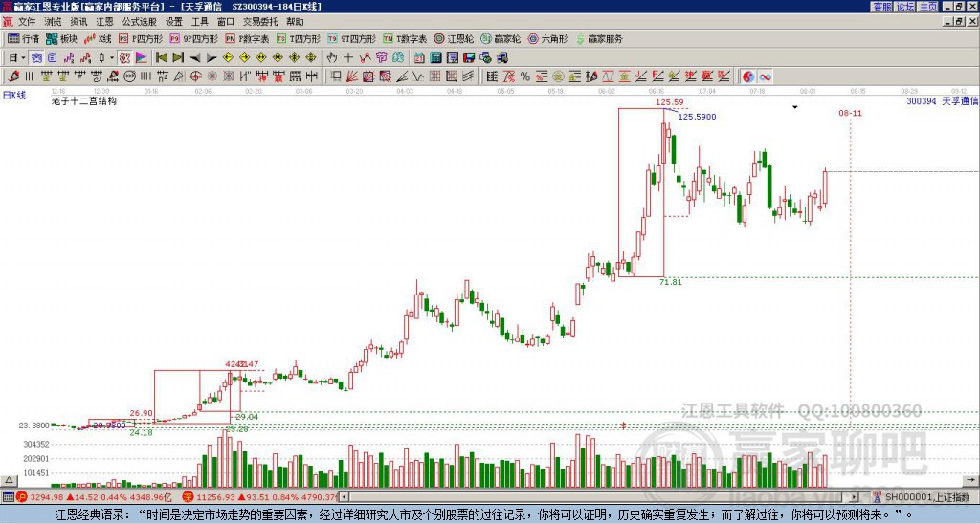Viewport: 980px width, 524px height.
Task: Click the crosshair cursor tool
Action: [x=348, y=58]
